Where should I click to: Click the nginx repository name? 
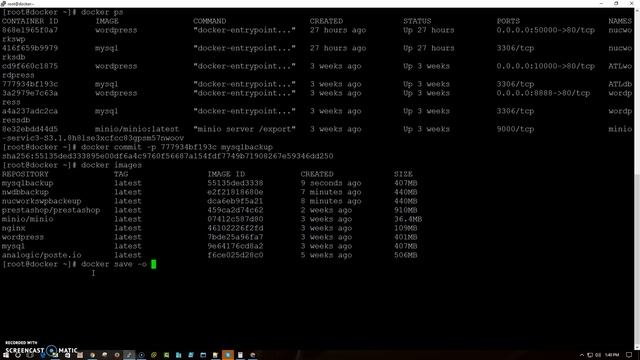(x=13, y=228)
